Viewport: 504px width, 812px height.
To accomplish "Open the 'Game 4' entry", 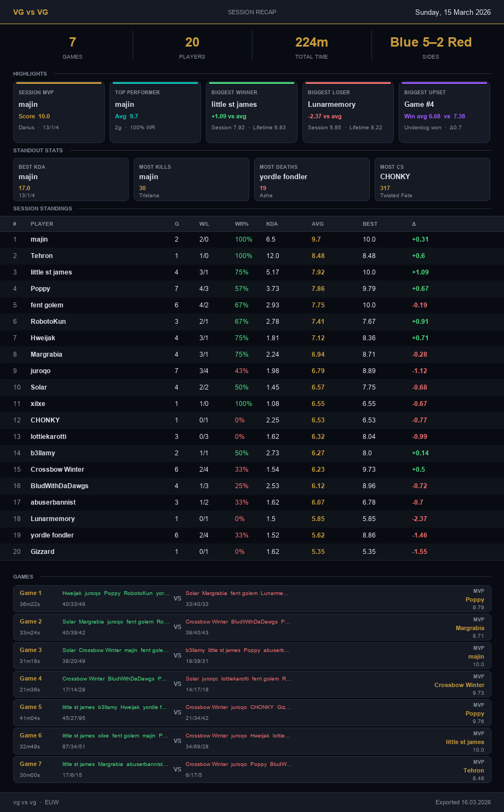I will point(252,684).
